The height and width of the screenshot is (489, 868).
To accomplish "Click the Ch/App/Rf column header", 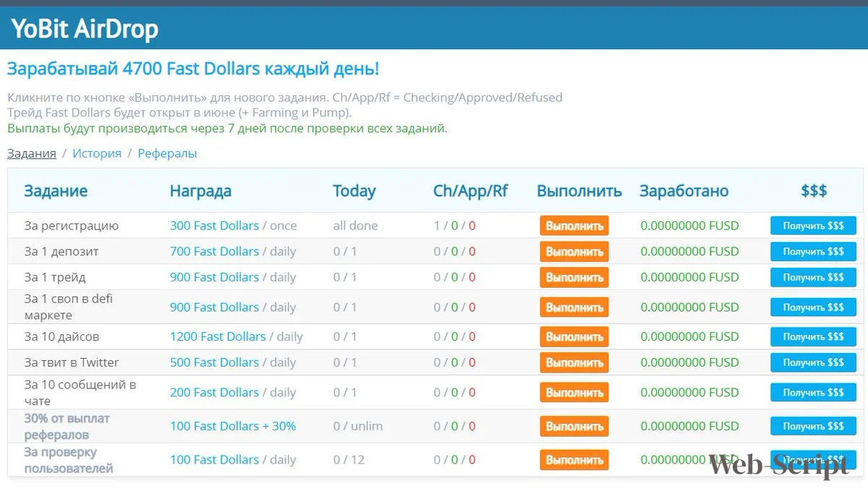I will (471, 191).
